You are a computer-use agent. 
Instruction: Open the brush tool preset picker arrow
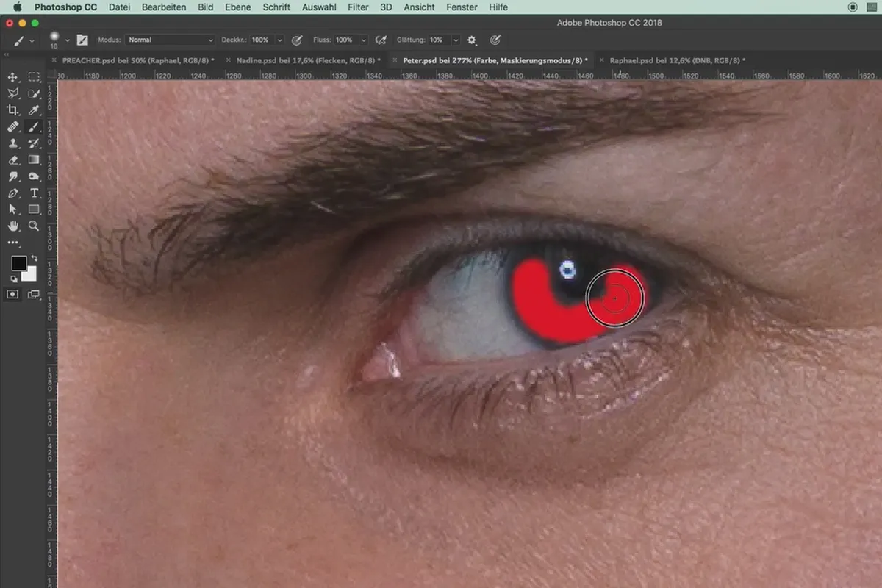coord(31,40)
